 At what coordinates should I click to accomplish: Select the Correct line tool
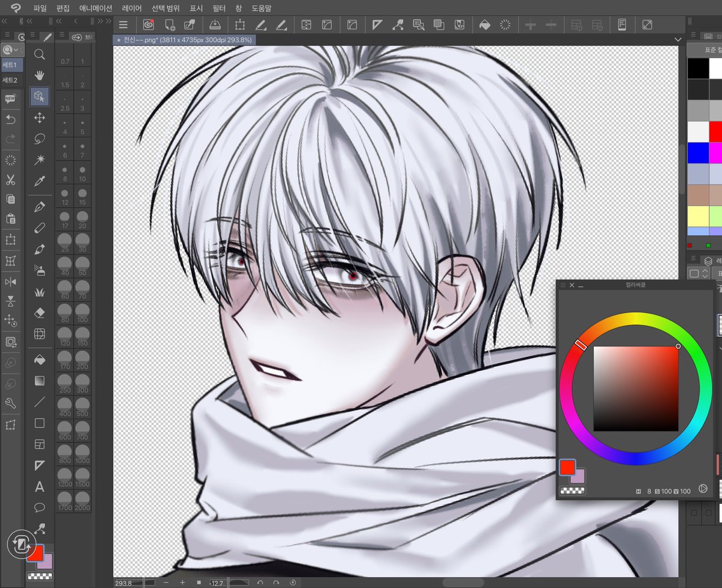(x=40, y=528)
